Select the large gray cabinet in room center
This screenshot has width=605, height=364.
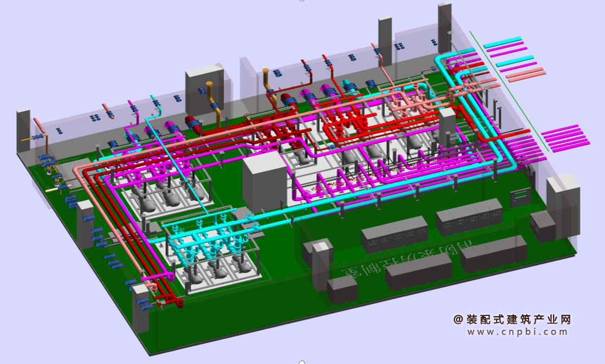pyautogui.click(x=265, y=181)
